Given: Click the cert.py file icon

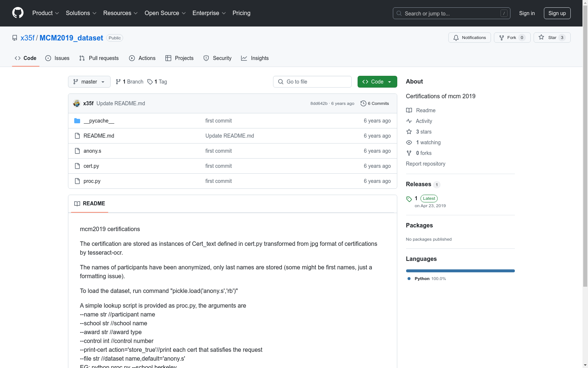Looking at the screenshot, I should pos(77,166).
